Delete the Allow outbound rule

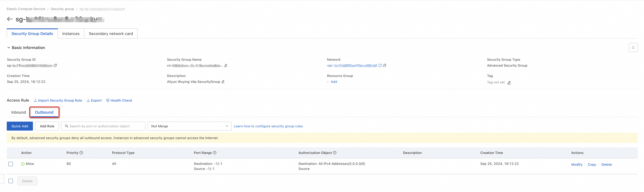point(606,165)
